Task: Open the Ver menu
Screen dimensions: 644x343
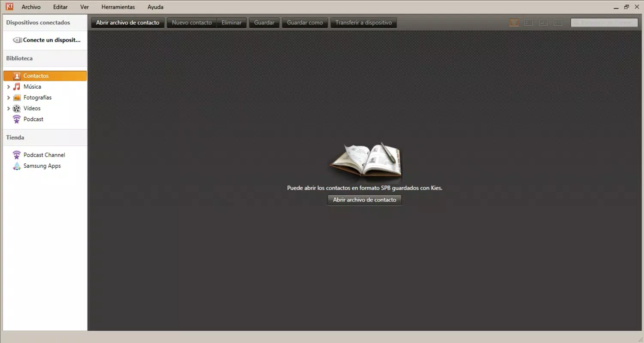Action: point(85,7)
